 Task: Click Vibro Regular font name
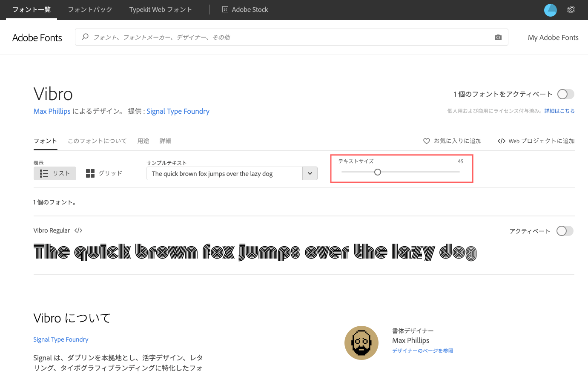(52, 230)
